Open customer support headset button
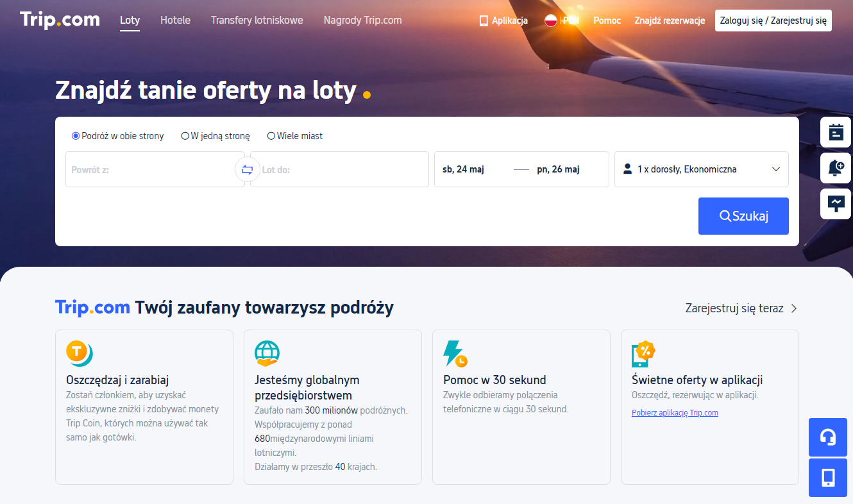The height and width of the screenshot is (504, 853). pyautogui.click(x=828, y=437)
